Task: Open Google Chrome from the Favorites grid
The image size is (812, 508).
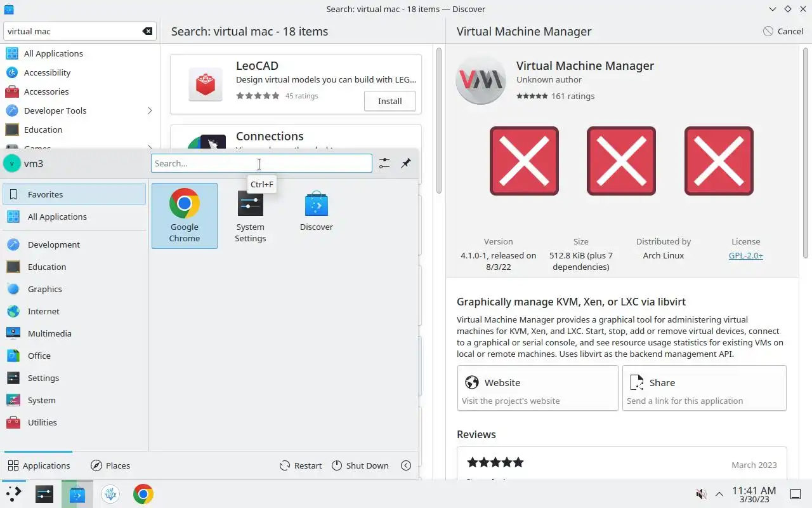Action: 185,216
